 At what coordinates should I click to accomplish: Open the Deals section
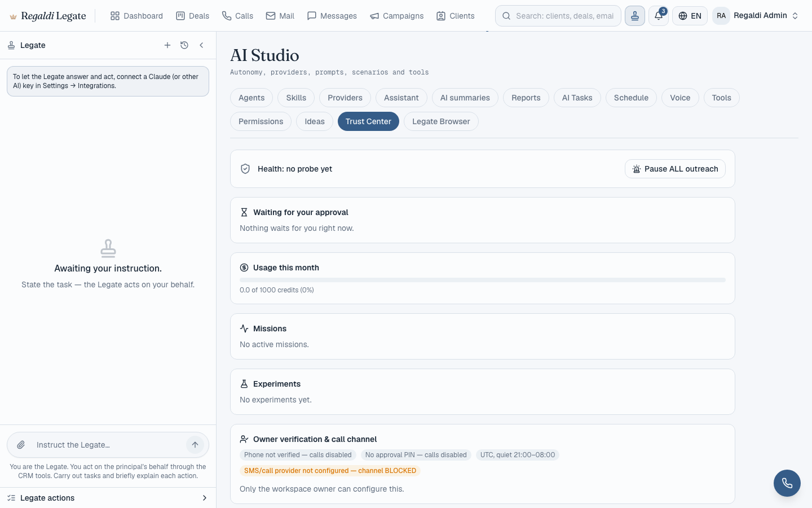(192, 16)
